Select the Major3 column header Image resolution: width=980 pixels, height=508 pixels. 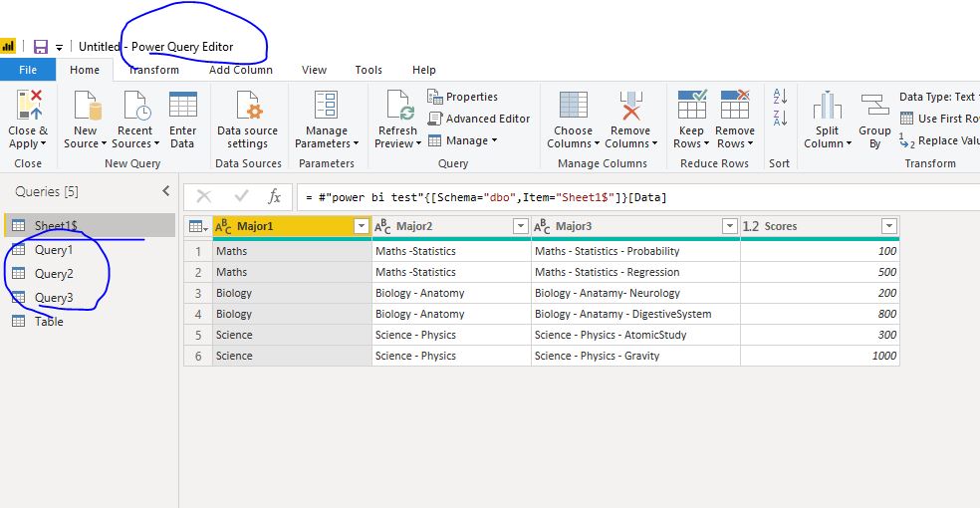click(635, 226)
